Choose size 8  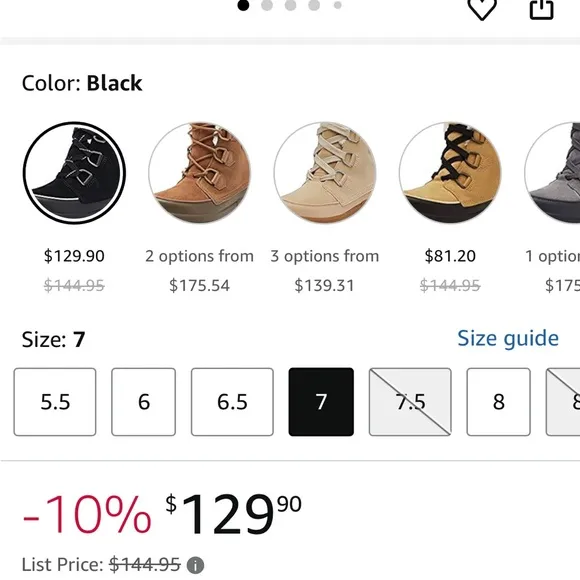499,402
